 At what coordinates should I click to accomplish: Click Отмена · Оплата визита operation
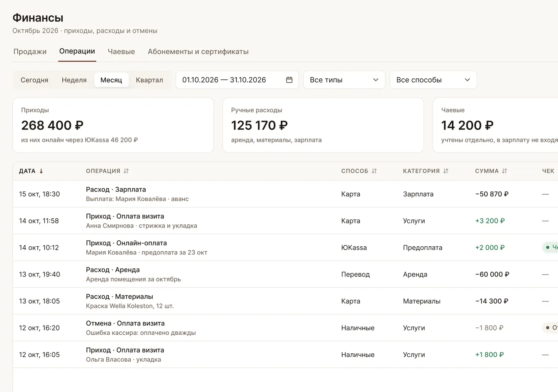coord(125,323)
